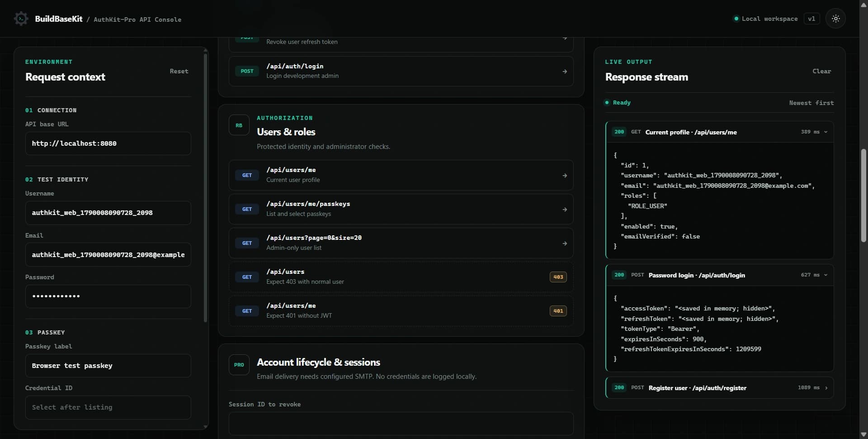Screen dimensions: 868x439
Task: Click the 401 badge on /api/users/me
Action: [x=558, y=311]
